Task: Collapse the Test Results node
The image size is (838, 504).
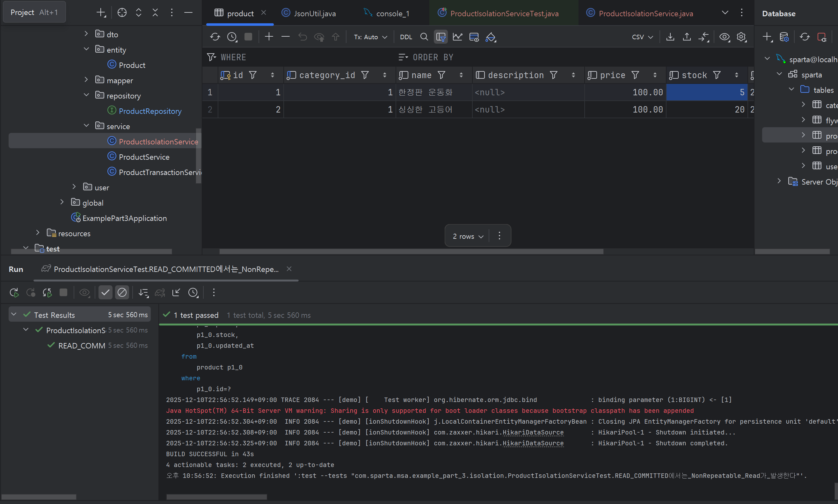Action: click(x=14, y=314)
